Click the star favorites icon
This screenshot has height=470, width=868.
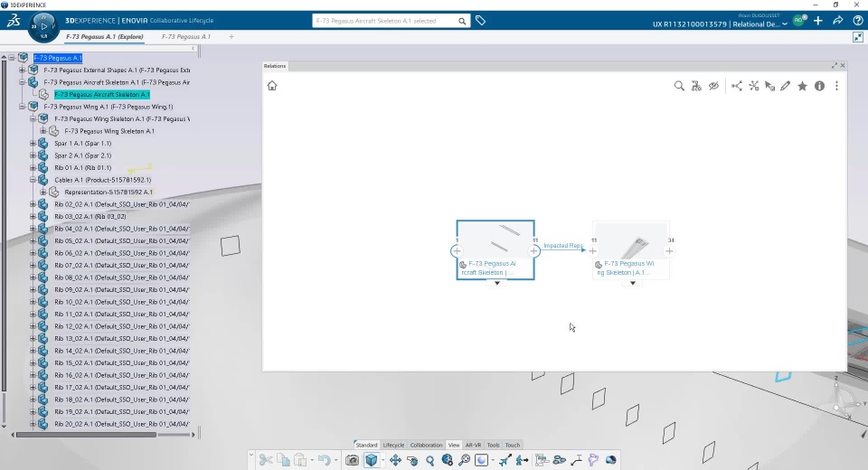click(802, 86)
